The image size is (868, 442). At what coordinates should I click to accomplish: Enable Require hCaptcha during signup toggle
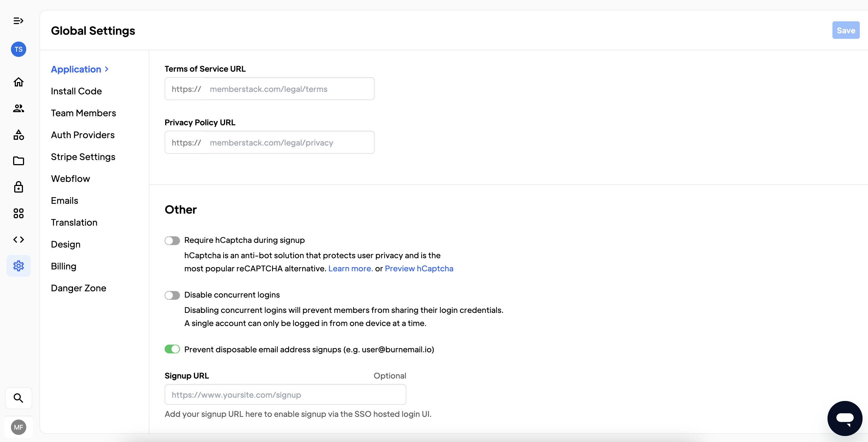(x=172, y=240)
